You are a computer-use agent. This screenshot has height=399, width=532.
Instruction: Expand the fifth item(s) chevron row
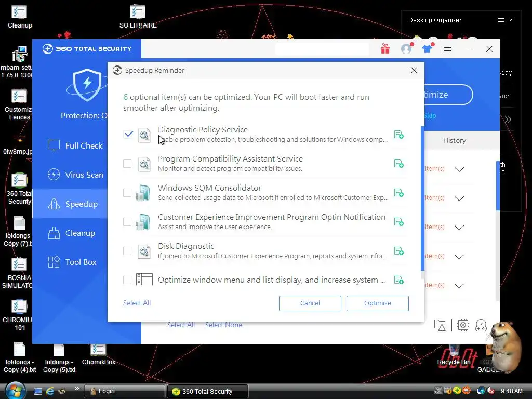459,286
